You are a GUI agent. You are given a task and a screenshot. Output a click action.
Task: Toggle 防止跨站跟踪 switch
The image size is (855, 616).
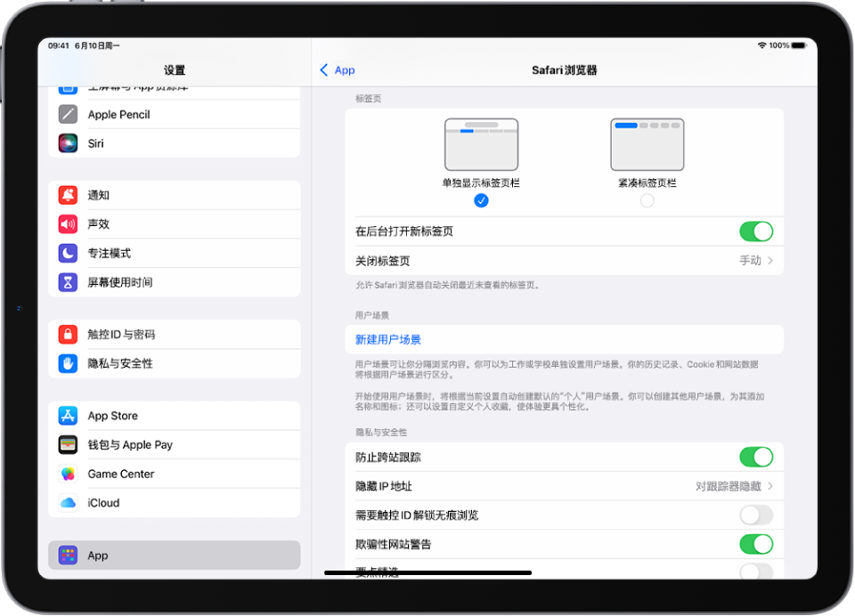pos(756,457)
